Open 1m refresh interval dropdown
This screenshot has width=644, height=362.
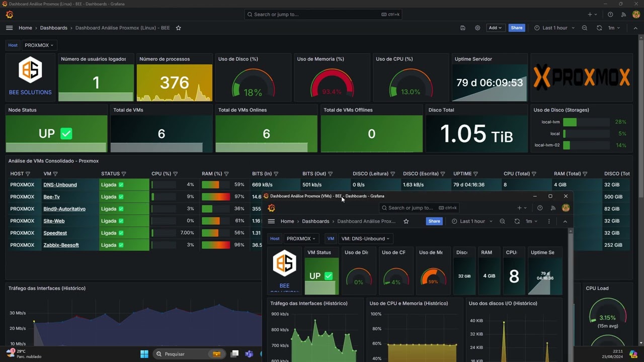[x=614, y=28]
